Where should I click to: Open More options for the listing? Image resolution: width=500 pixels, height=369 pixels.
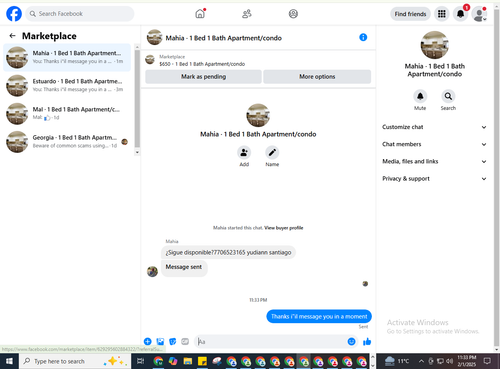coord(317,77)
